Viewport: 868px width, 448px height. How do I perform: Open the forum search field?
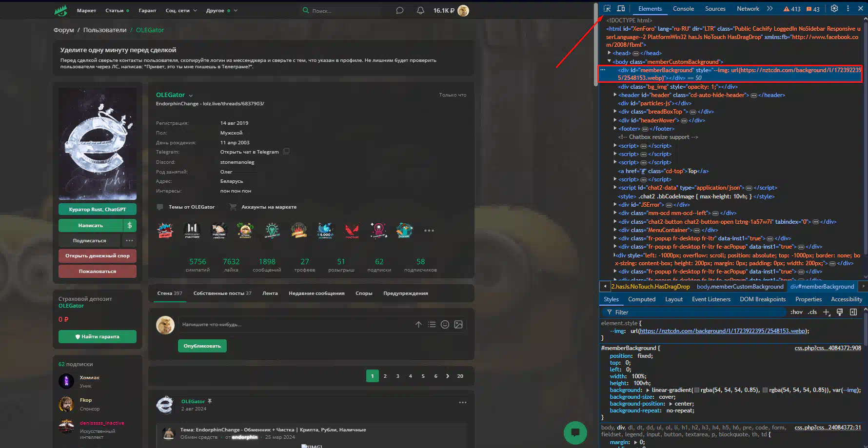(x=341, y=11)
